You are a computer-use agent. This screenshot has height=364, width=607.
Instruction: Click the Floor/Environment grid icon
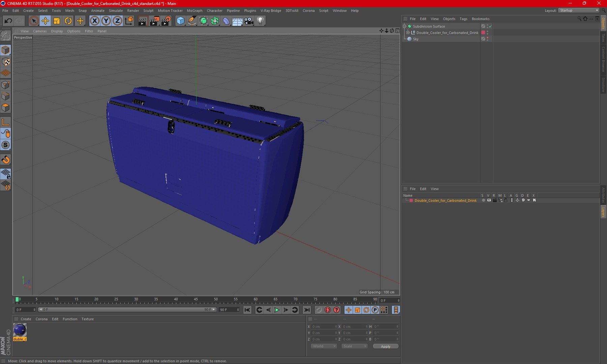point(237,21)
